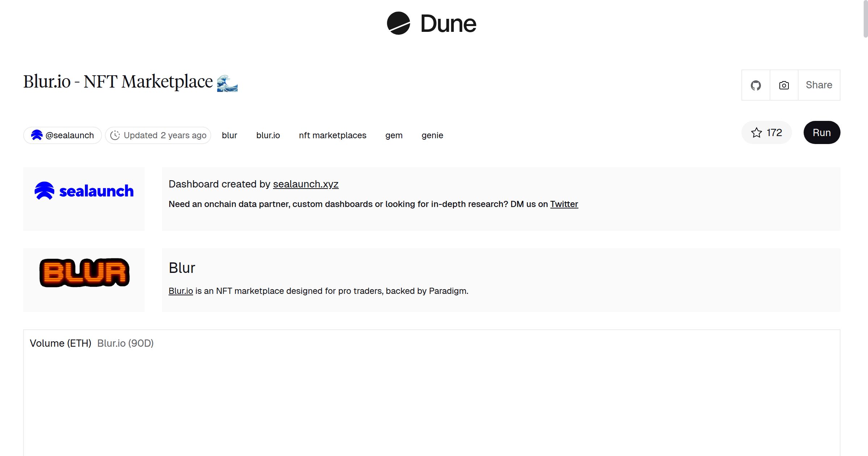
Task: Click the sealaunch profile avatar icon
Action: [x=37, y=135]
